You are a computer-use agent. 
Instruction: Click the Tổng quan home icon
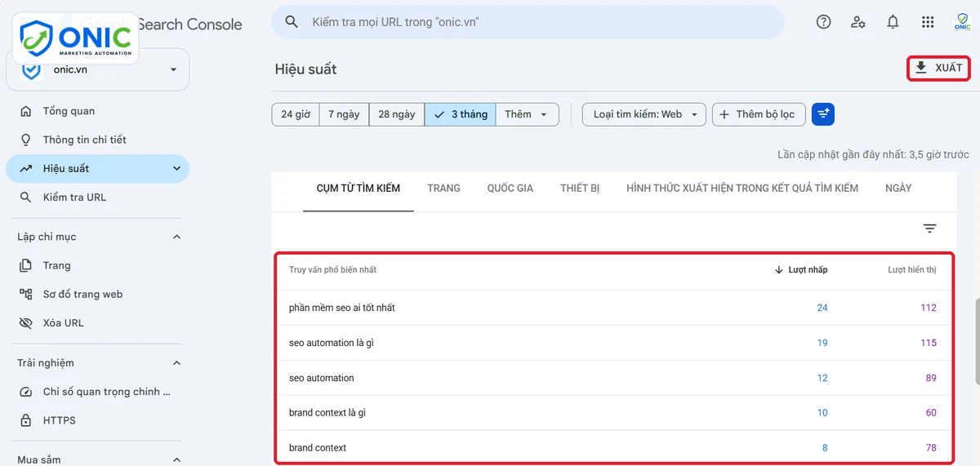tap(27, 111)
